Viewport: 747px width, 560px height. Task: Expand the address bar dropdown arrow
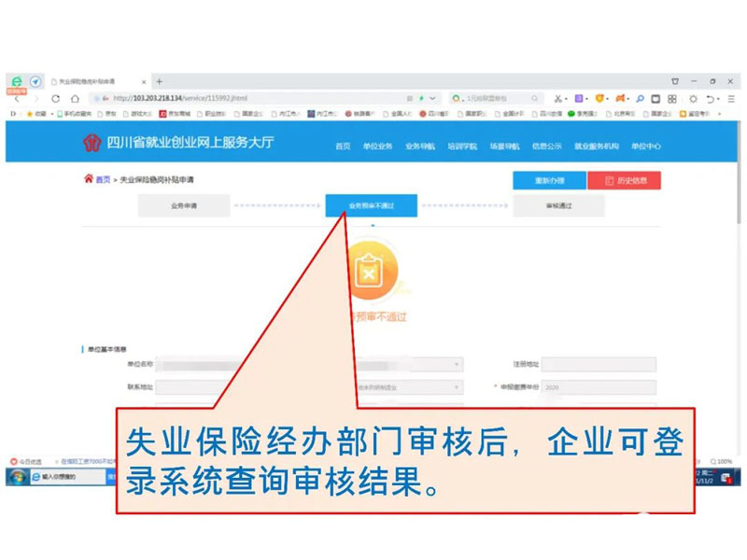[431, 98]
